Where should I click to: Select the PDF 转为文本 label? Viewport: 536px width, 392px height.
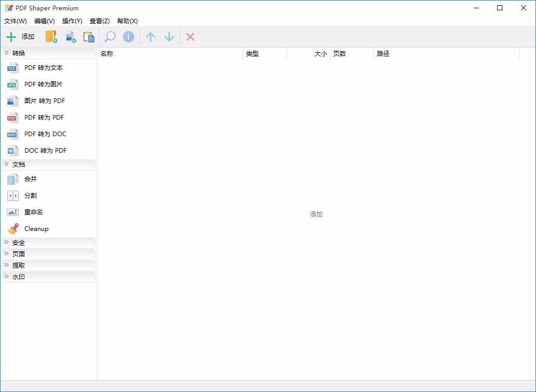point(44,68)
